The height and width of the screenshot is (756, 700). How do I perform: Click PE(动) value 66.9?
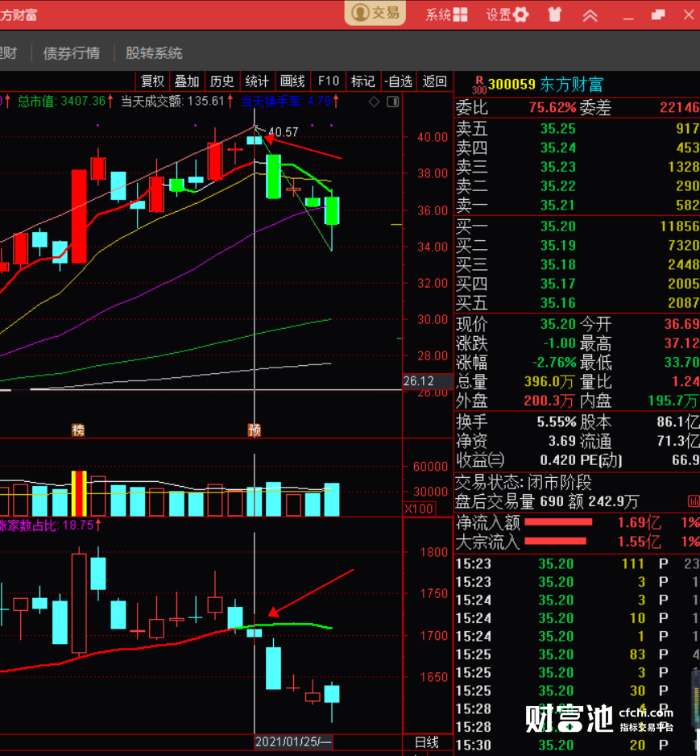pos(686,460)
